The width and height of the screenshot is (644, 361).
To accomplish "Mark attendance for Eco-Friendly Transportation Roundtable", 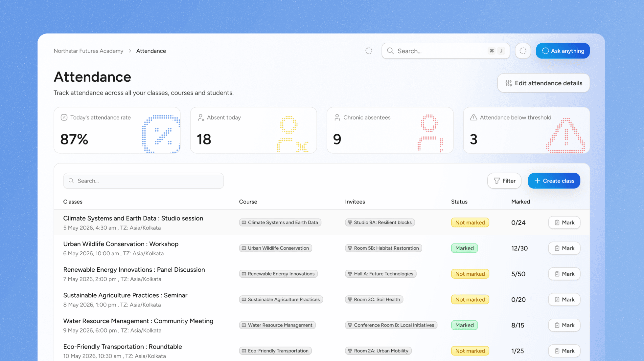I will [564, 351].
